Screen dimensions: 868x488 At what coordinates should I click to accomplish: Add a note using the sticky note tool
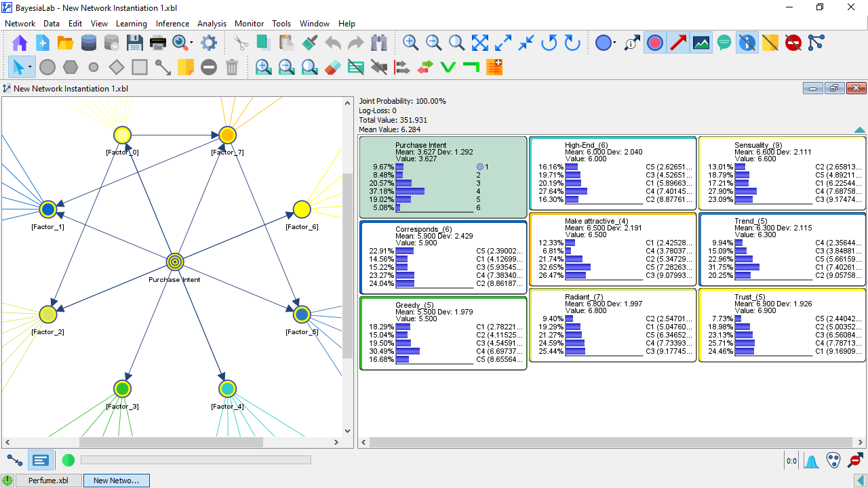point(185,67)
